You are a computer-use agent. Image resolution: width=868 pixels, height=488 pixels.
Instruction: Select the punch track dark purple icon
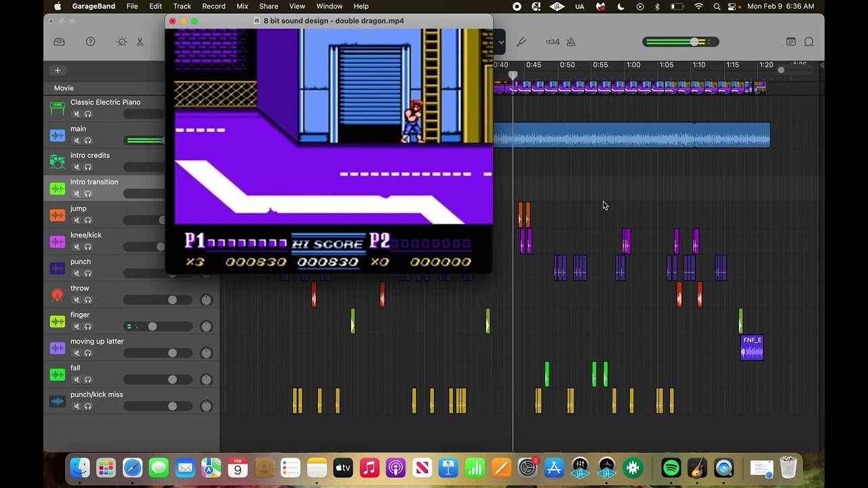tap(58, 268)
